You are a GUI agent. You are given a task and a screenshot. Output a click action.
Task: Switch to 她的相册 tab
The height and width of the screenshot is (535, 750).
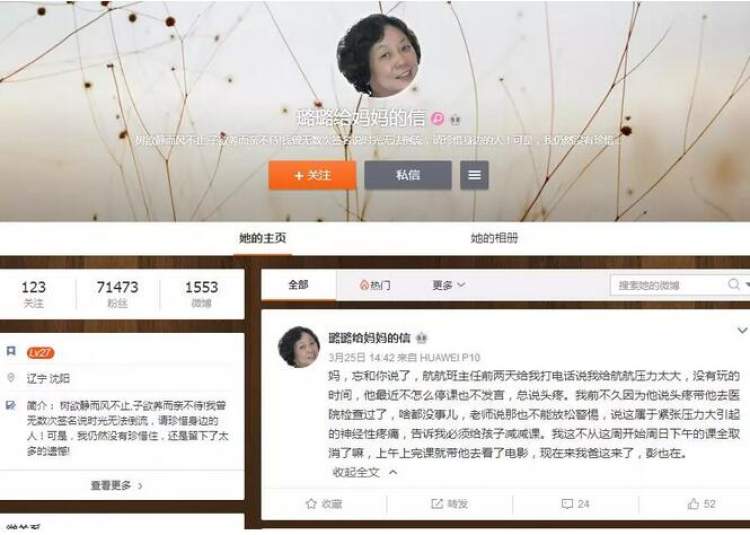494,238
